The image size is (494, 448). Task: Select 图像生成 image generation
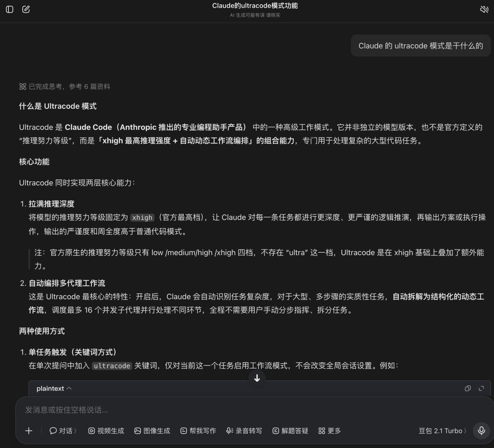pyautogui.click(x=152, y=431)
